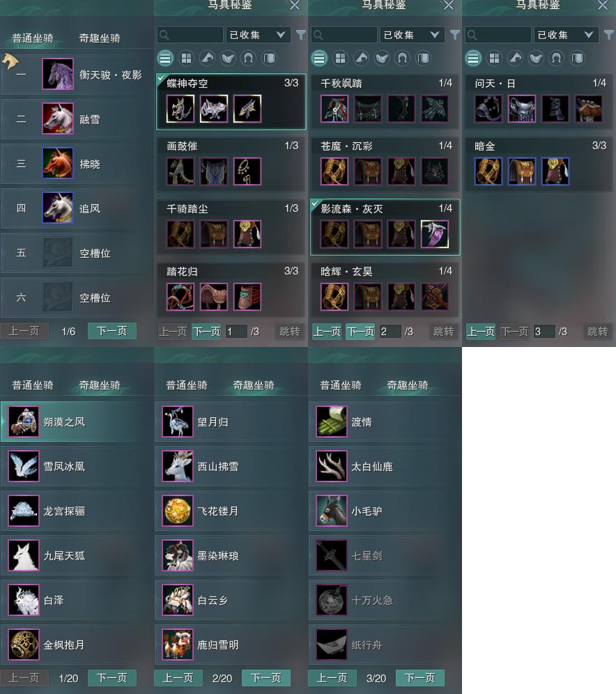Pick the 九尾天狐 mount icon
616x694 pixels.
[x=24, y=555]
